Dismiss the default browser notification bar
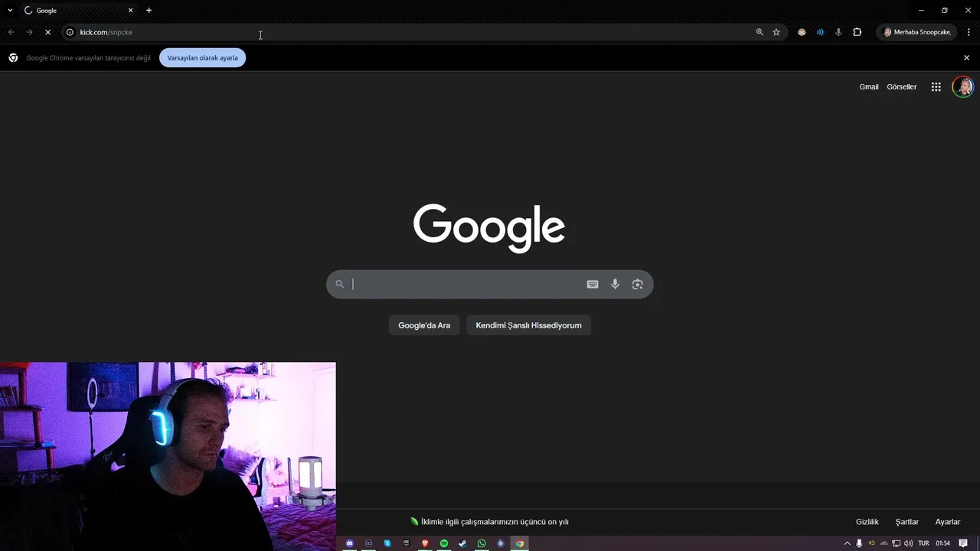 (x=966, y=57)
